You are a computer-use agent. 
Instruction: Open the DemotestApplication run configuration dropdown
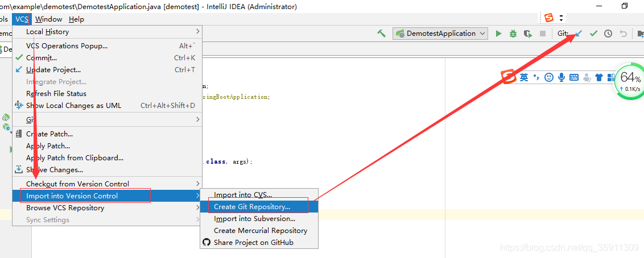[x=440, y=34]
